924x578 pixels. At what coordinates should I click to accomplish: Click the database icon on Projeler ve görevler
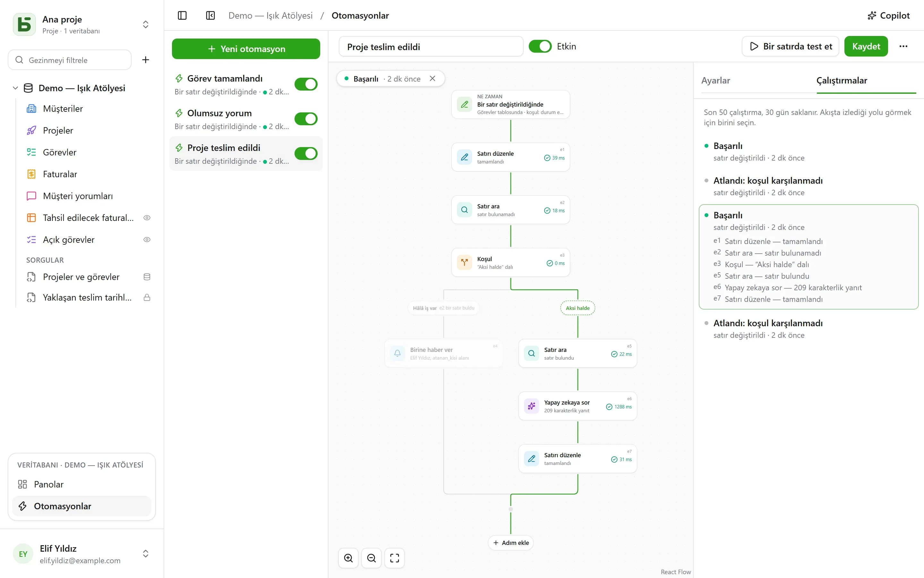pos(147,277)
